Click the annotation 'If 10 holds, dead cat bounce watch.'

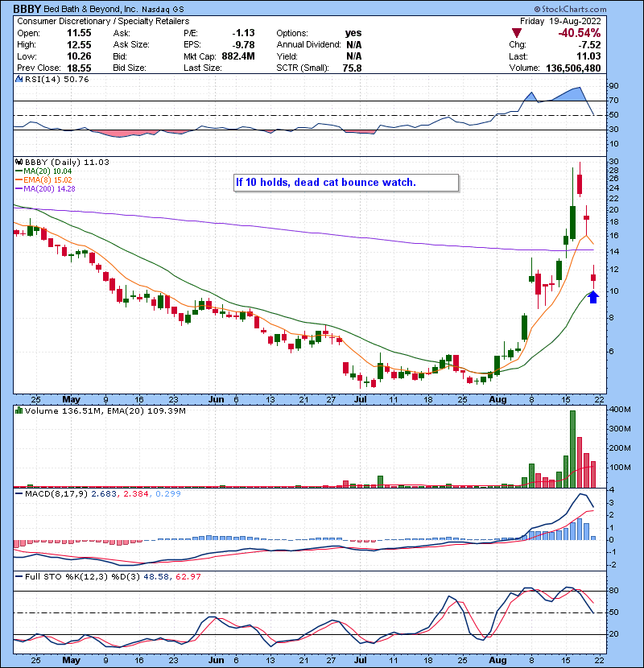click(x=346, y=183)
